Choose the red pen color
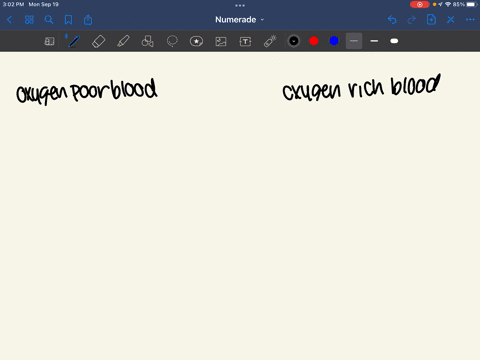 (x=314, y=41)
